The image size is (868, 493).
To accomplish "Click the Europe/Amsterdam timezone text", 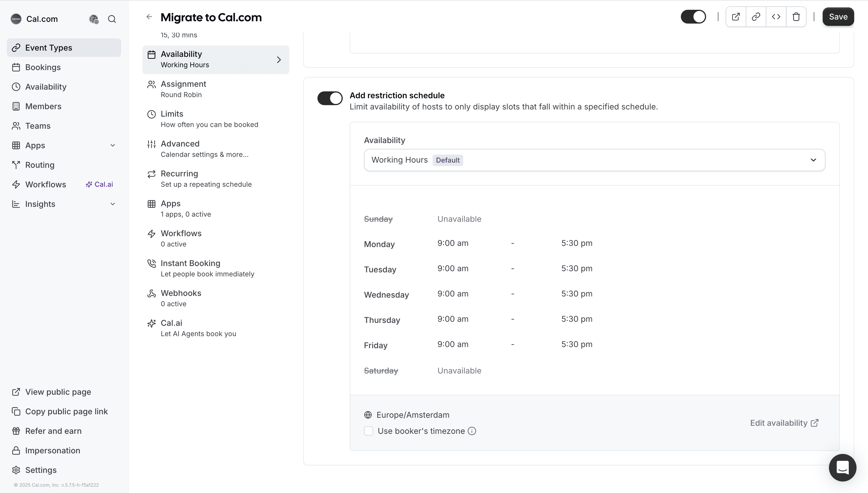I will point(413,415).
